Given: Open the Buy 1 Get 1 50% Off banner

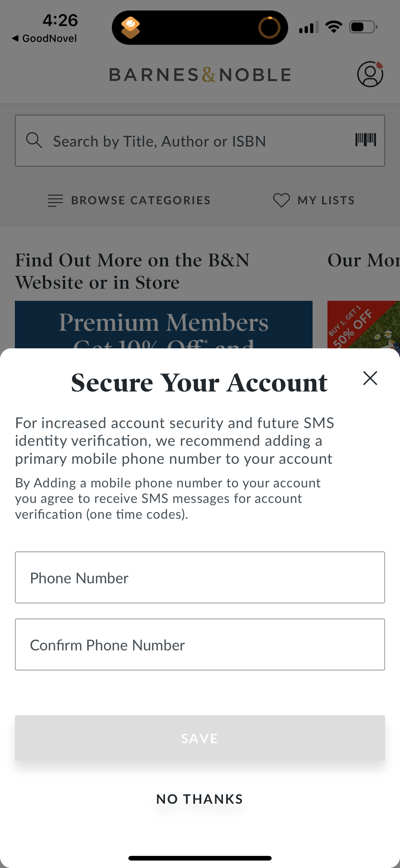Looking at the screenshot, I should pos(363,324).
